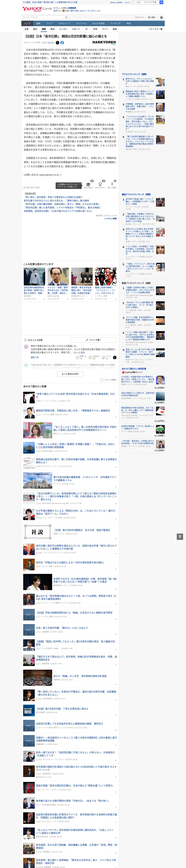
Task: Toggle the コメント非表示 checkbox
Action: pyautogui.click(x=102, y=380)
